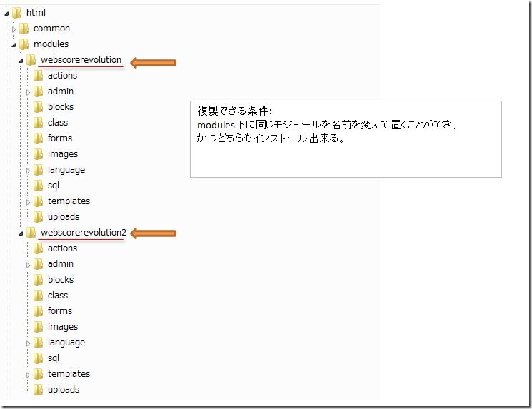Image resolution: width=532 pixels, height=409 pixels.
Task: Click language folder icon under webscorerevolution
Action: point(38,170)
